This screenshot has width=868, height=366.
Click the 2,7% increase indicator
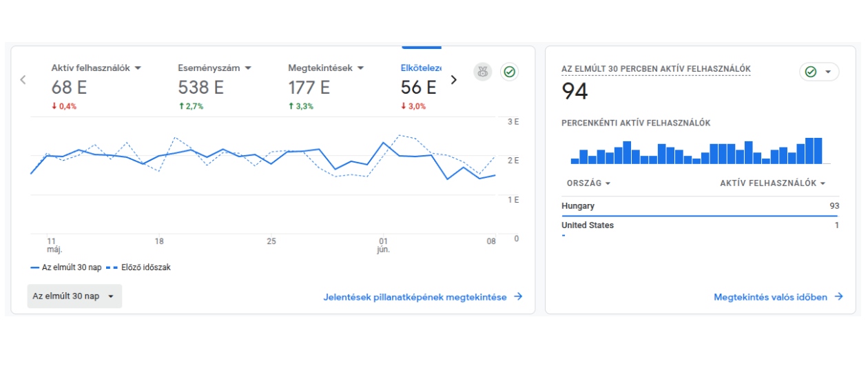tap(191, 106)
